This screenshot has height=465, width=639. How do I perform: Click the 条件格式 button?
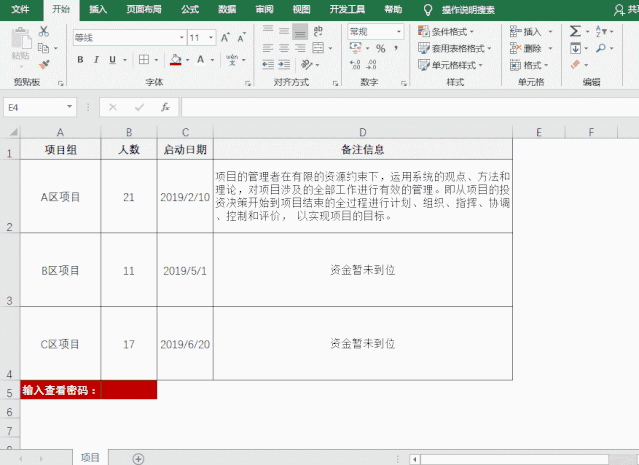[452, 32]
